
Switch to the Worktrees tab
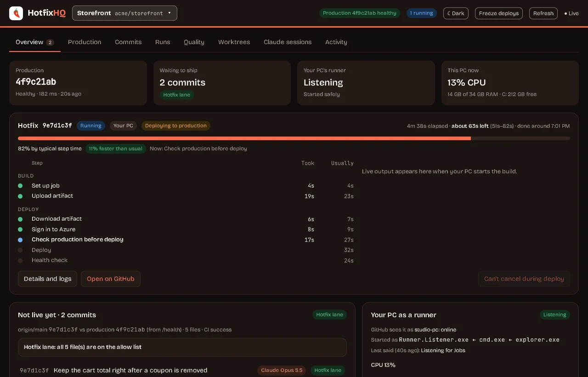pos(234,42)
